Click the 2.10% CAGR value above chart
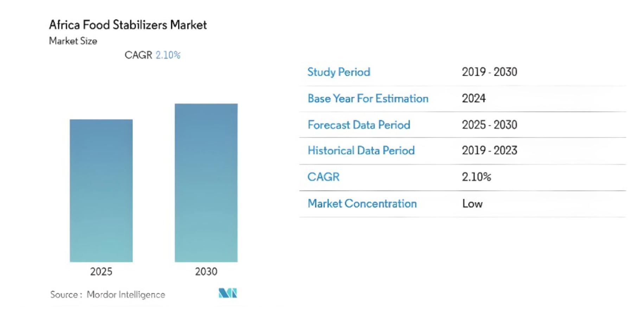The width and height of the screenshot is (644, 326). tap(168, 55)
